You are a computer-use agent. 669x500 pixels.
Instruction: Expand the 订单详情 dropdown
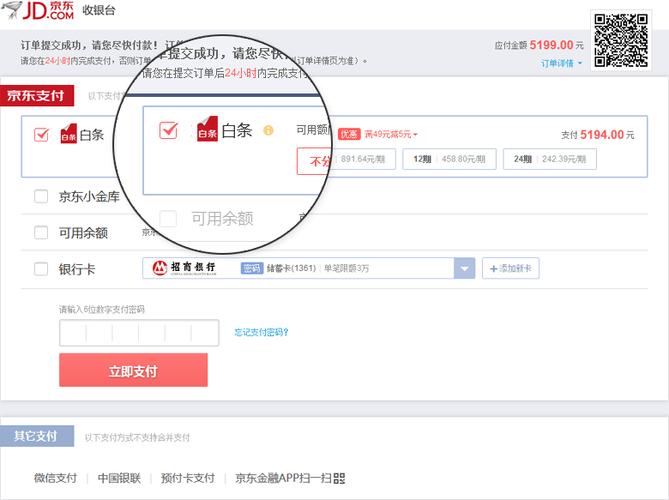[561, 63]
